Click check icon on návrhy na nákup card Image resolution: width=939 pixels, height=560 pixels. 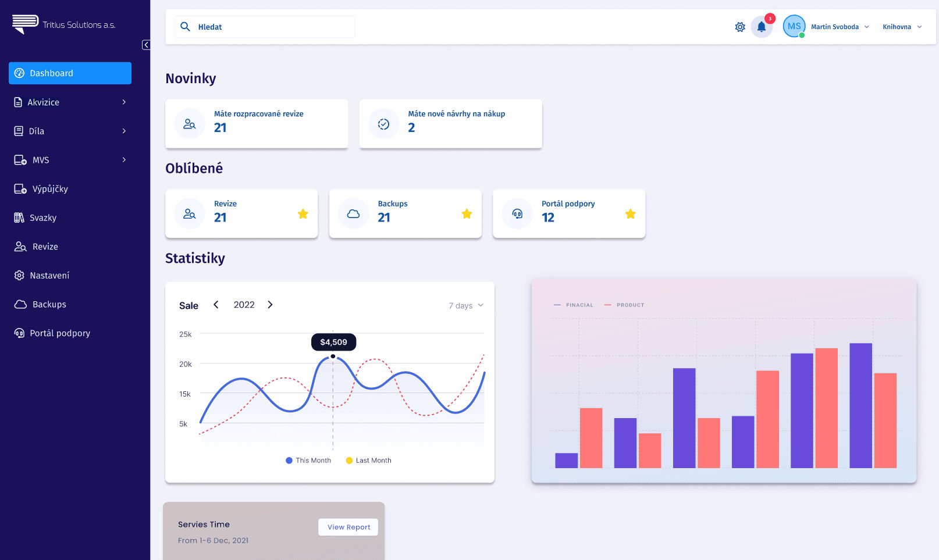[384, 124]
